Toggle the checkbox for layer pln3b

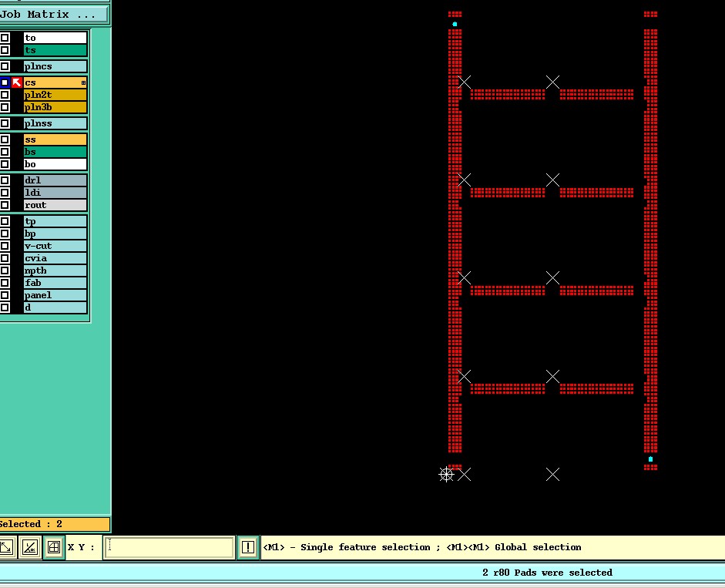pos(5,107)
